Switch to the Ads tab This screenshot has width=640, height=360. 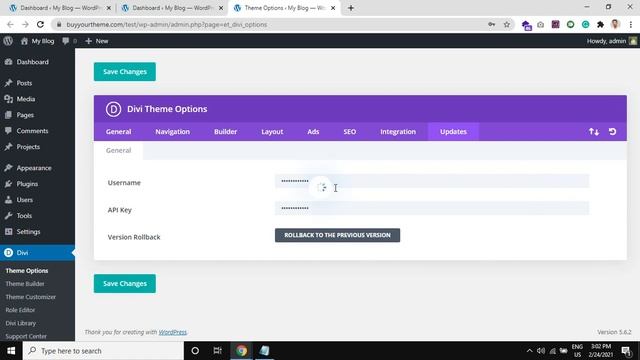[x=313, y=131]
